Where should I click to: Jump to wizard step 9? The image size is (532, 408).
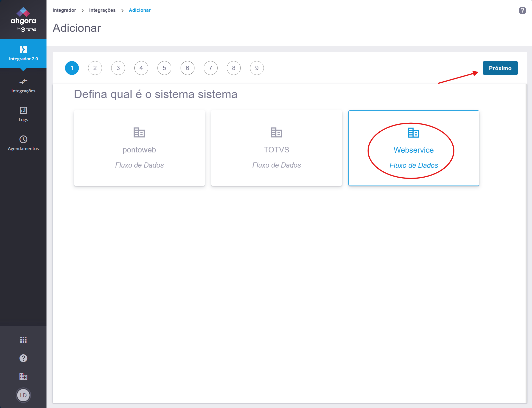(257, 68)
